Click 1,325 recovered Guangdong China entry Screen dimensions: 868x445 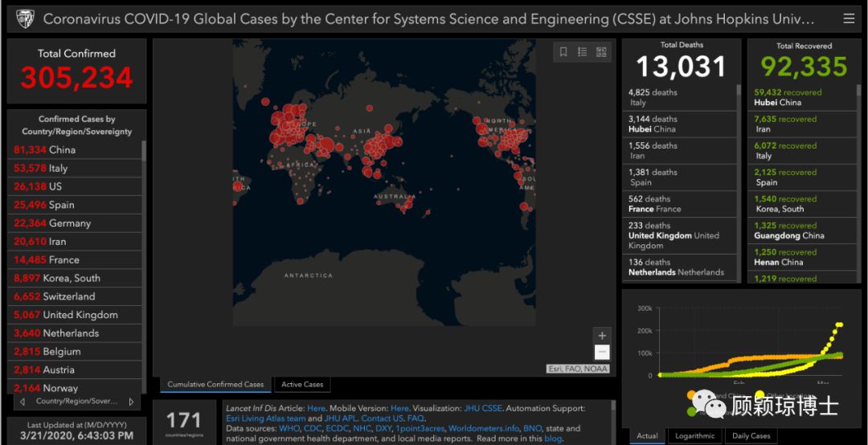point(801,231)
